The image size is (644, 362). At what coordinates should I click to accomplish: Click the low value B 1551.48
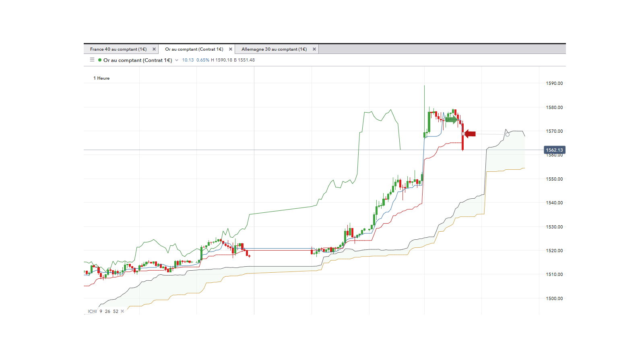click(x=244, y=60)
